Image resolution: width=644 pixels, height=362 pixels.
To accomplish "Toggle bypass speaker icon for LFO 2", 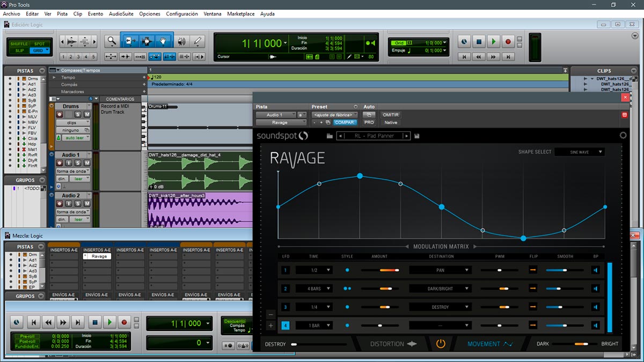I will point(596,289).
